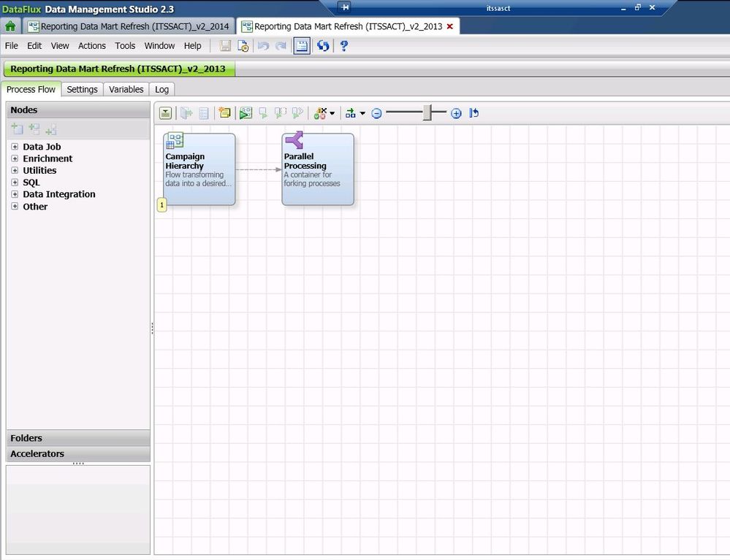
Task: Switch to the Settings tab
Action: 83,89
